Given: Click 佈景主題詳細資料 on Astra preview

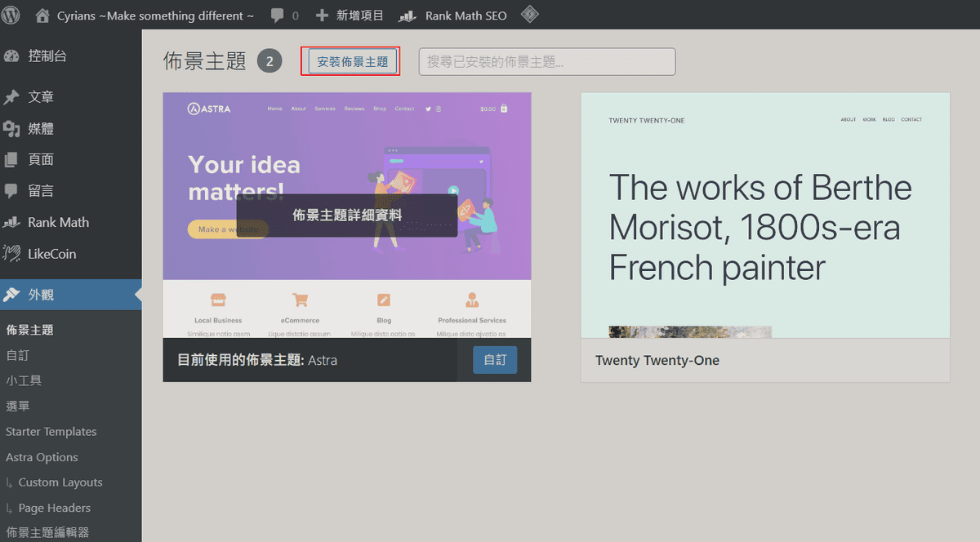Looking at the screenshot, I should coord(347,215).
